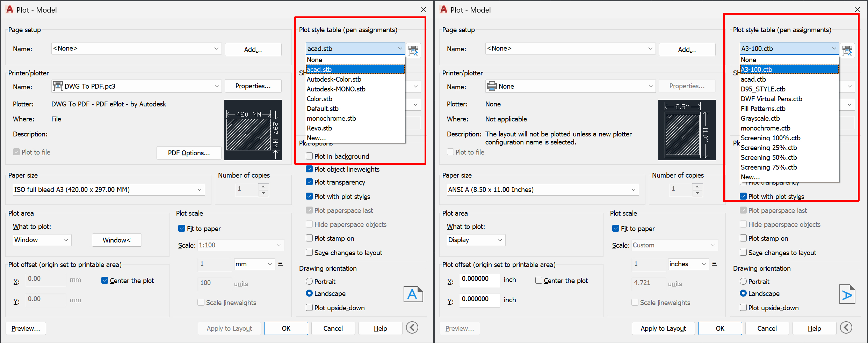Click the equals icon next to mm units
The height and width of the screenshot is (343, 868).
click(x=280, y=264)
